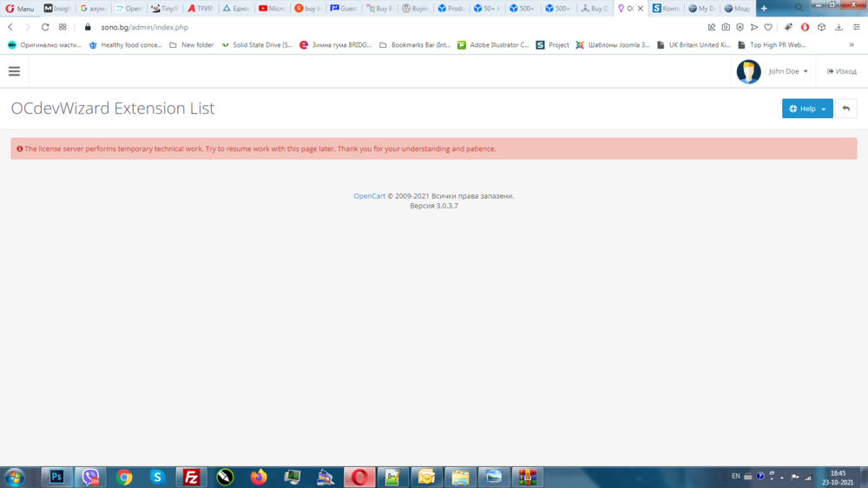Click John Doe's avatar picture
This screenshot has height=488, width=868.
(x=748, y=71)
